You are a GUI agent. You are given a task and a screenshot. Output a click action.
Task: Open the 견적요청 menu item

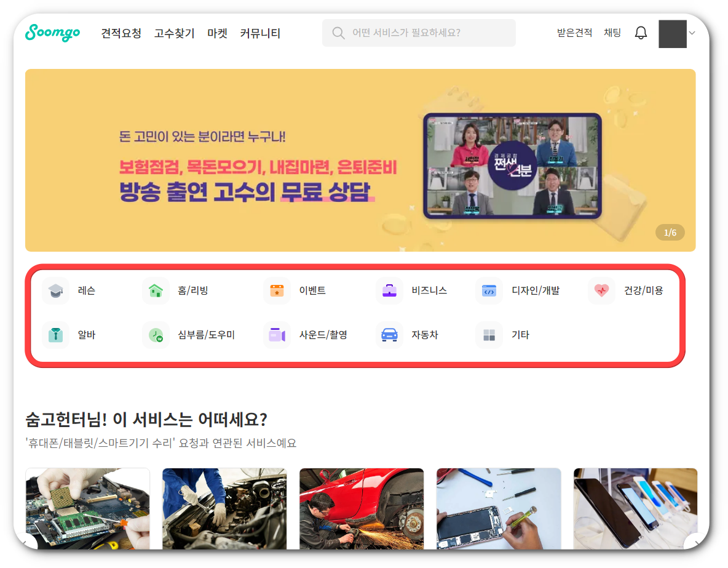click(x=121, y=34)
